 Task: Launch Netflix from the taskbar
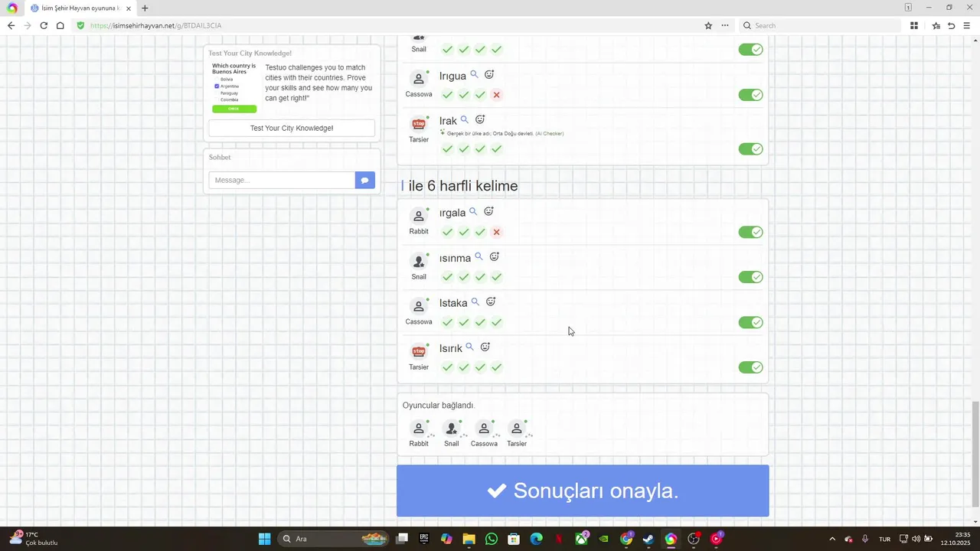[559, 539]
